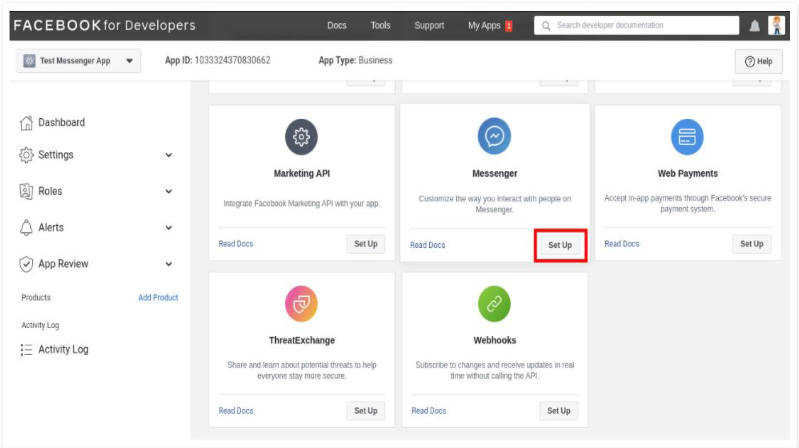Expand the Roles section chevron
The image size is (799, 448).
point(169,191)
